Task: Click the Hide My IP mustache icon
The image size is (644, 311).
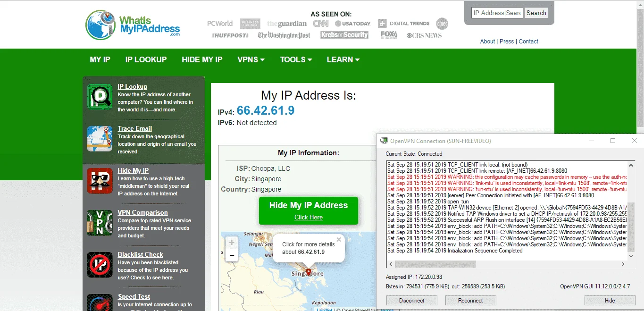Action: 100,181
